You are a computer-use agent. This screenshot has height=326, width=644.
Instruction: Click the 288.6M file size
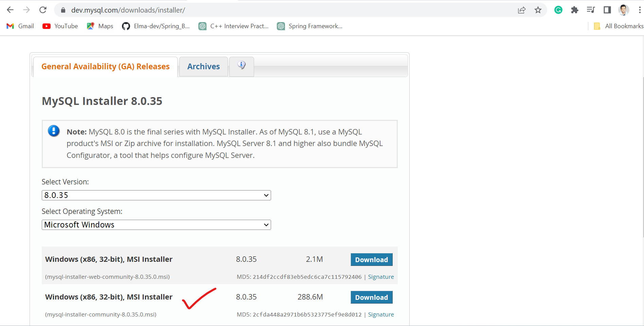coord(310,297)
